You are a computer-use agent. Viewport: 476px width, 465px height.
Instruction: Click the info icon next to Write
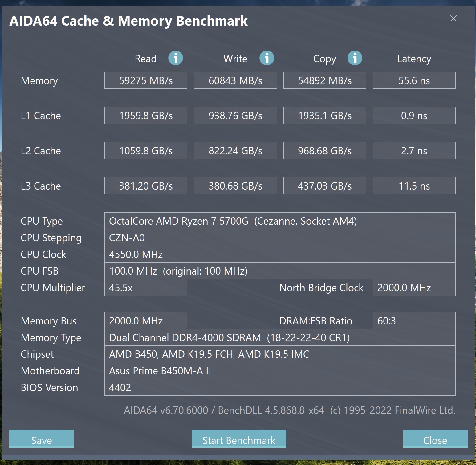pyautogui.click(x=267, y=58)
